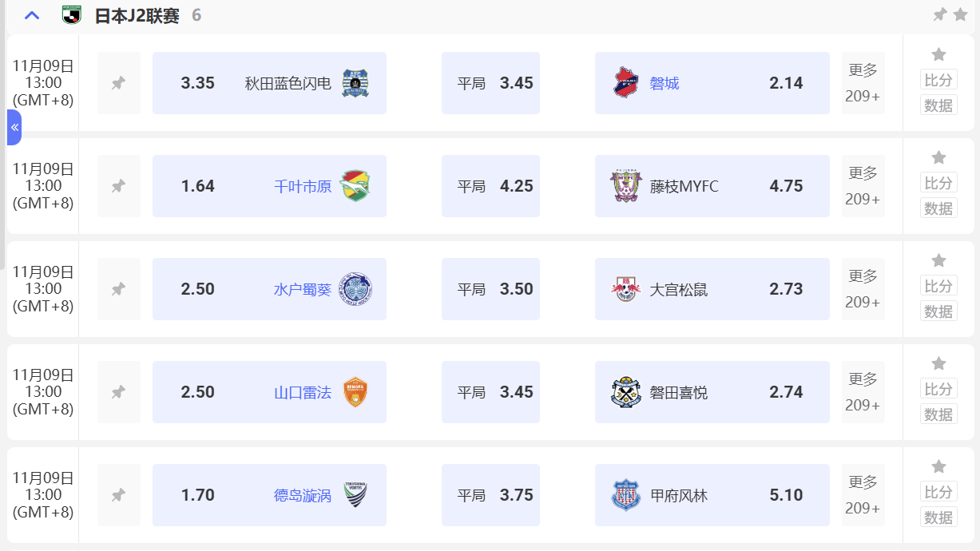This screenshot has height=551, width=980.
Task: Pin the 德岛漩涡 vs 甲府风林 match
Action: (118, 495)
